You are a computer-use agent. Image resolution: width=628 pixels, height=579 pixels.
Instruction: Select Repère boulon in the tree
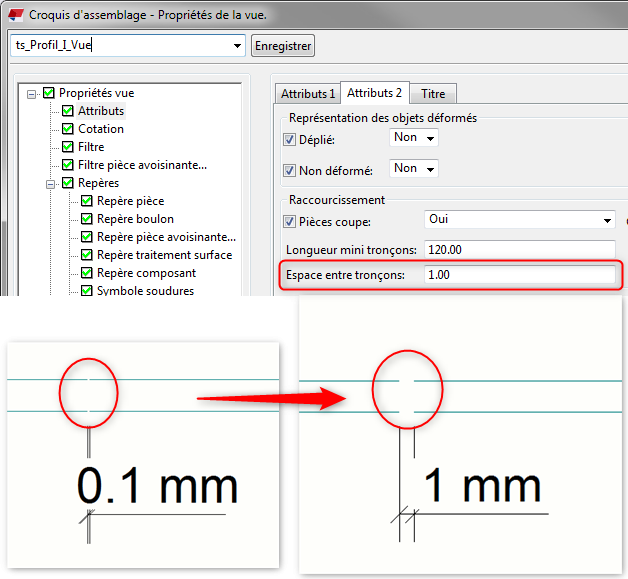[135, 219]
